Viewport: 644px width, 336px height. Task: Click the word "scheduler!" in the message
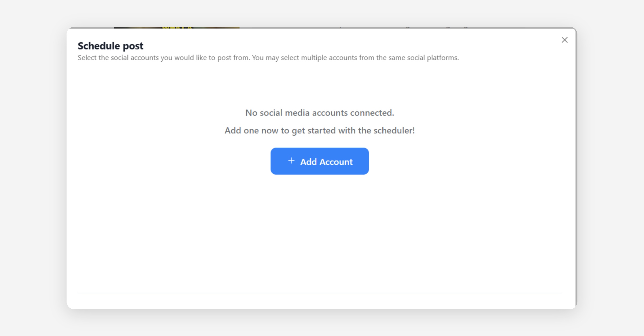click(x=394, y=130)
